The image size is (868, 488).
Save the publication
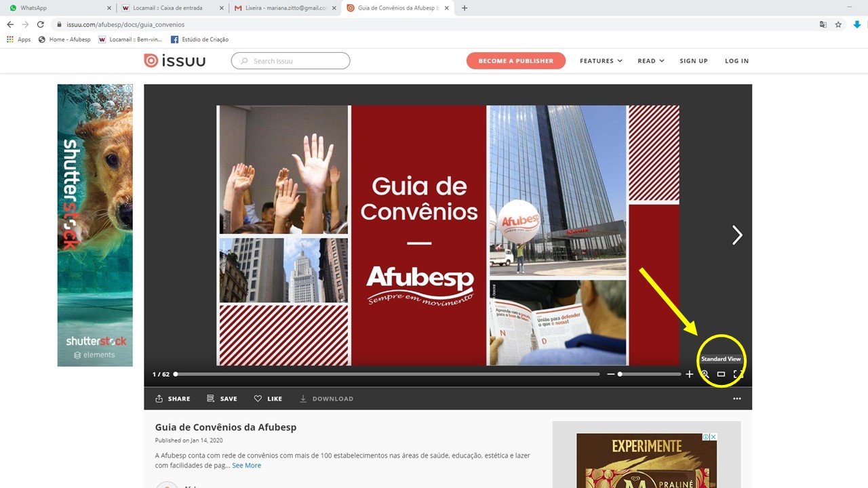pos(222,399)
